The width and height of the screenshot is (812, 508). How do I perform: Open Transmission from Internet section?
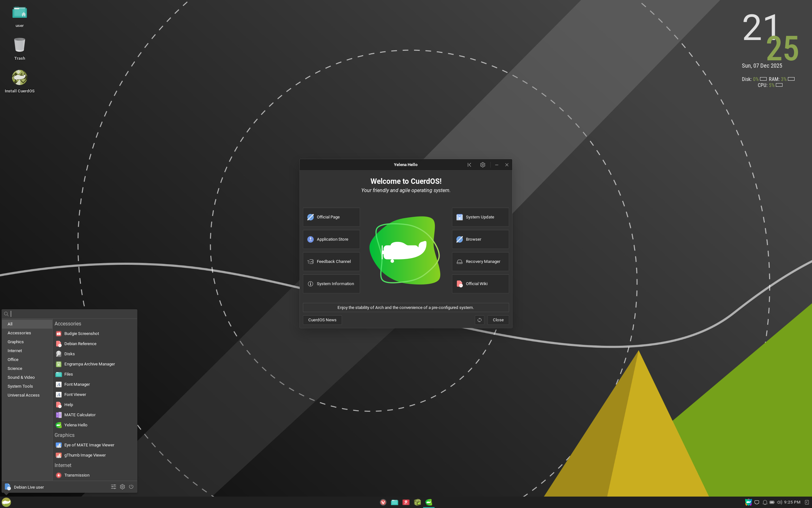point(95,475)
